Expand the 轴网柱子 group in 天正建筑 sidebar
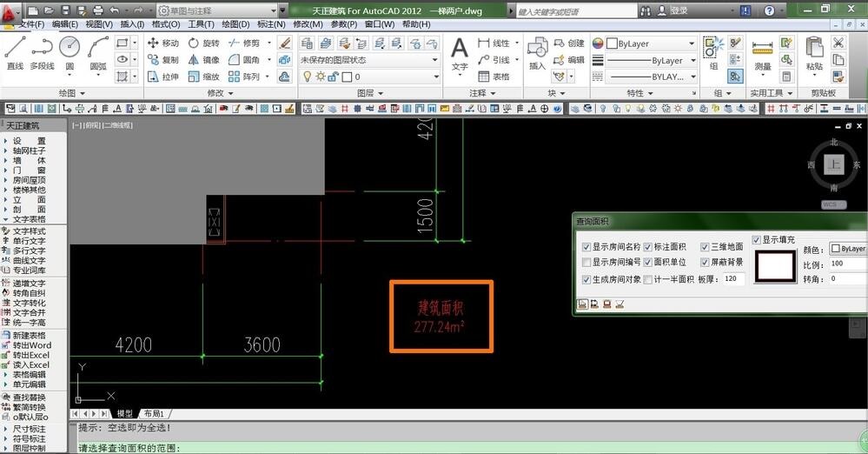The width and height of the screenshot is (868, 454). coord(29,150)
